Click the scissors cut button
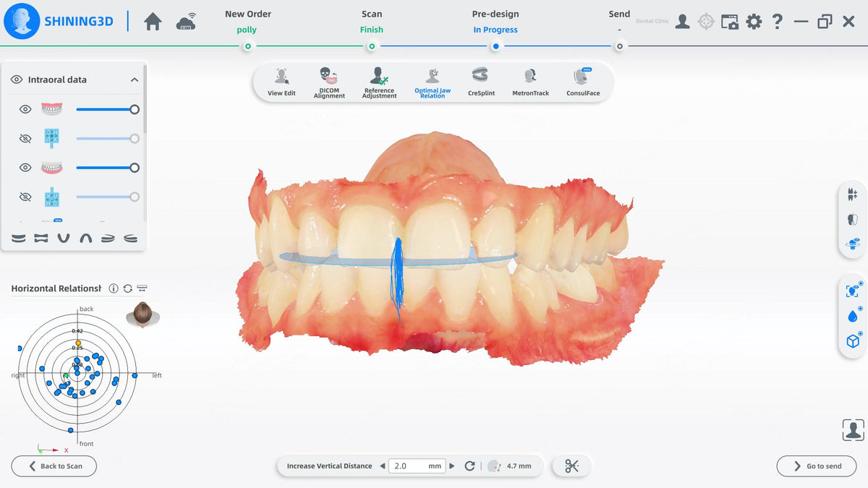The image size is (868, 488). point(571,466)
